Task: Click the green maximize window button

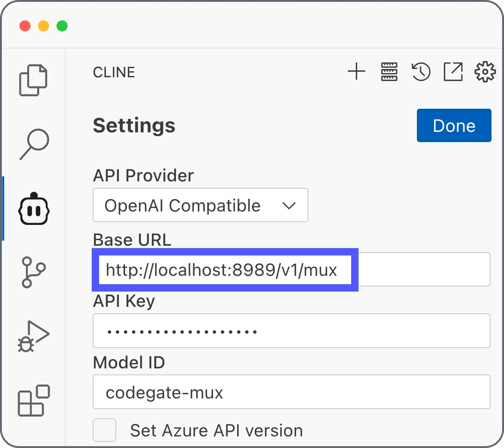Action: pos(62,26)
